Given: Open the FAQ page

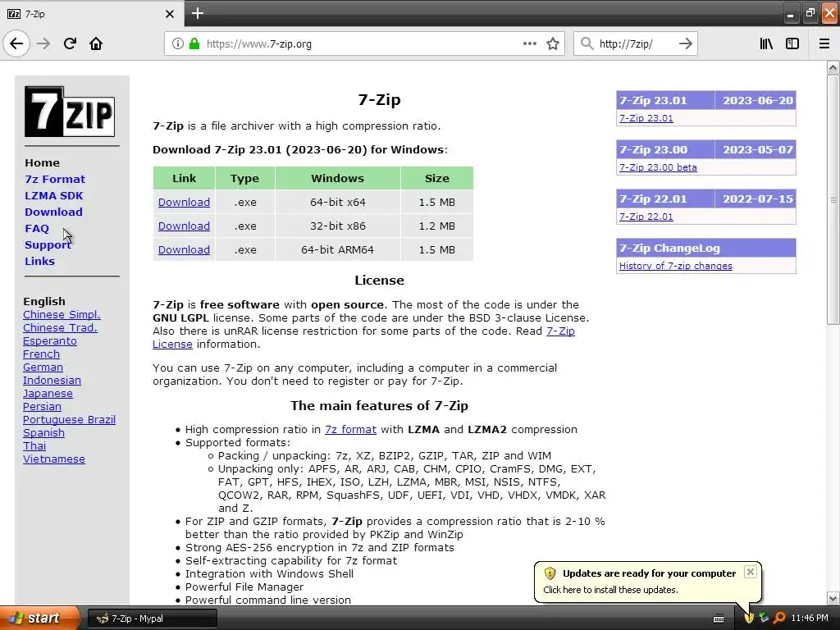Looking at the screenshot, I should [36, 228].
